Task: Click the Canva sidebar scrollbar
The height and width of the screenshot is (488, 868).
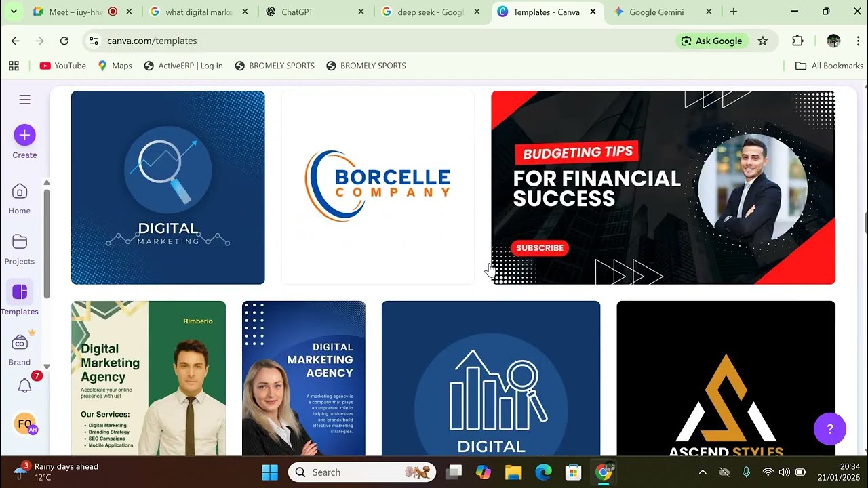Action: (x=47, y=244)
